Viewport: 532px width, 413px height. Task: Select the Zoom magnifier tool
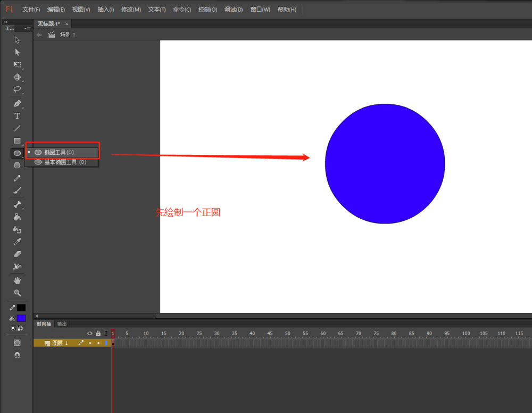tap(17, 293)
